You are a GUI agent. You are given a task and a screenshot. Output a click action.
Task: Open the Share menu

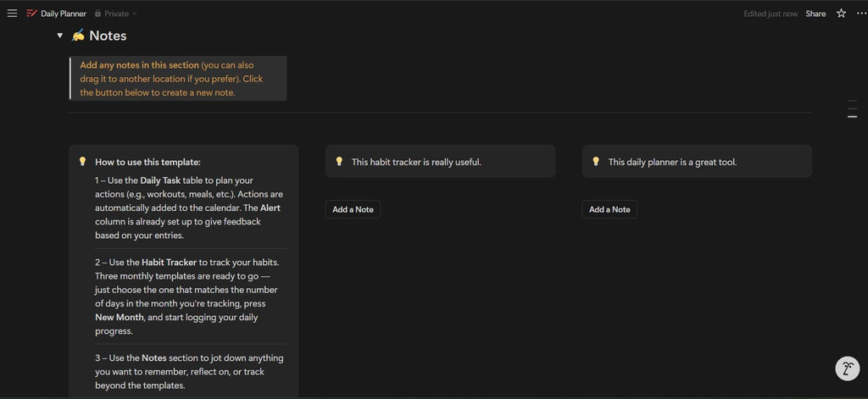815,14
